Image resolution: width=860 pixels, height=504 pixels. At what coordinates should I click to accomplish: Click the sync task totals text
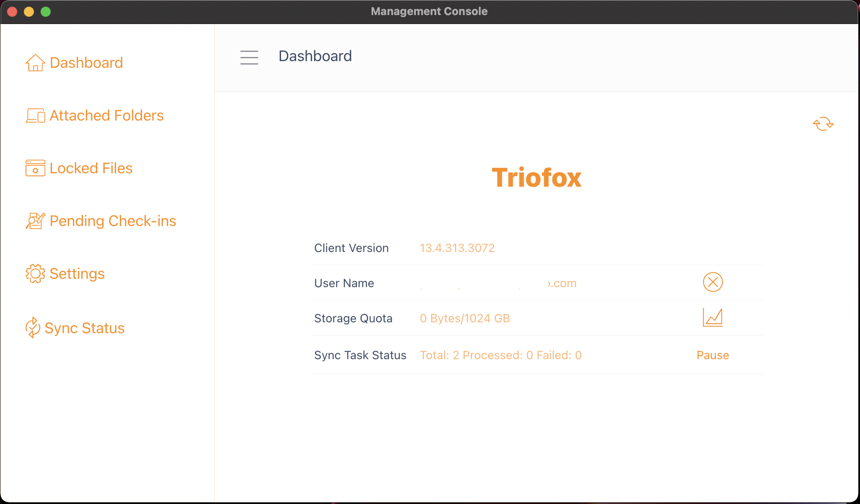coord(501,355)
